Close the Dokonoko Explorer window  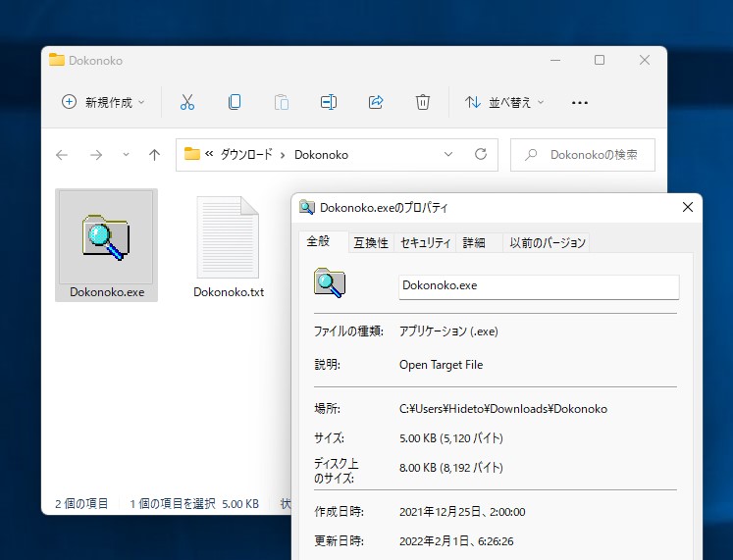pos(645,60)
